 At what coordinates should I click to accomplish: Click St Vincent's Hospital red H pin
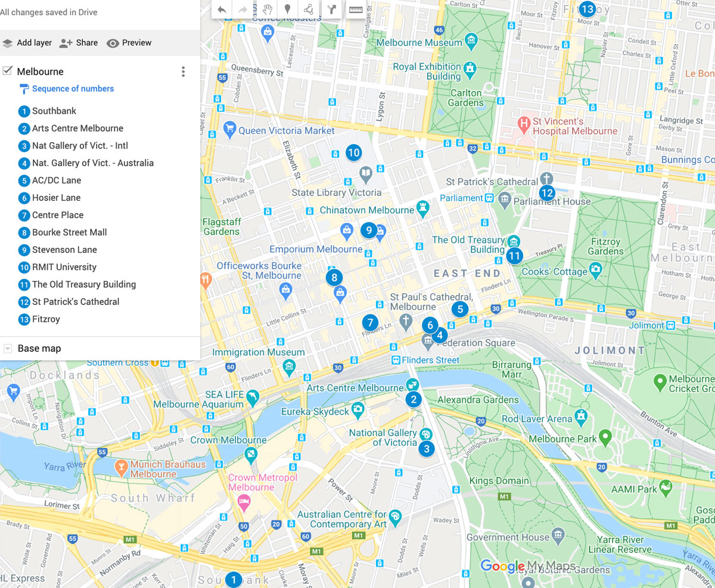coord(524,125)
